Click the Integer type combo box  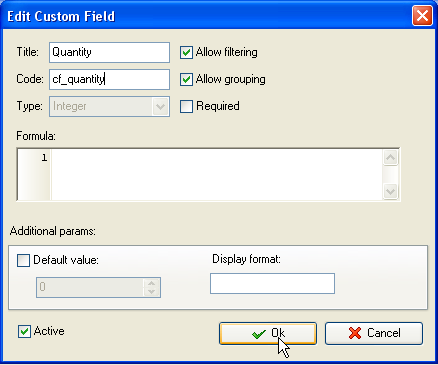(x=109, y=107)
